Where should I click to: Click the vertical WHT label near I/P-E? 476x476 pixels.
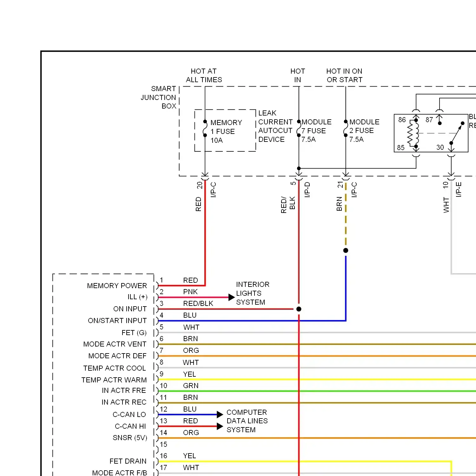pyautogui.click(x=446, y=205)
